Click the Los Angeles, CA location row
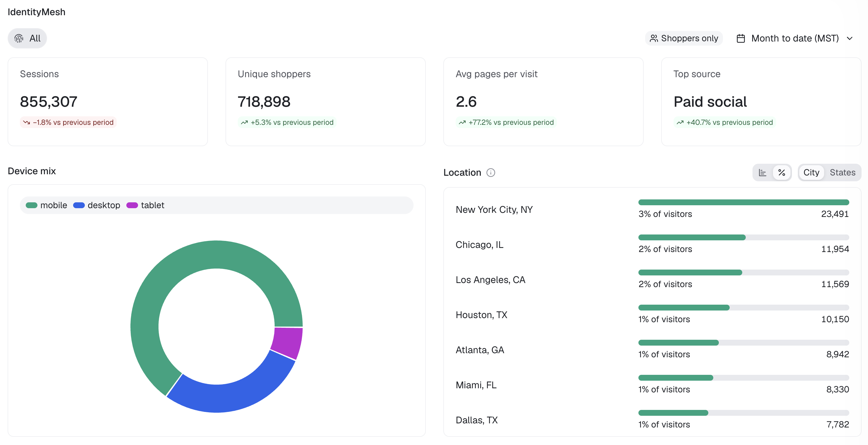Screen dimensions: 868x445 pyautogui.click(x=652, y=280)
